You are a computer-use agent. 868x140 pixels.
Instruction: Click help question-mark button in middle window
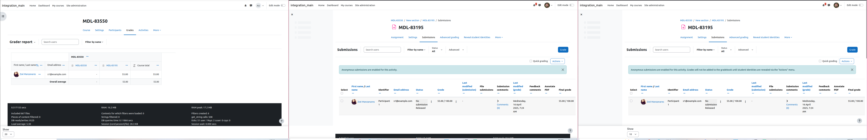[570, 131]
